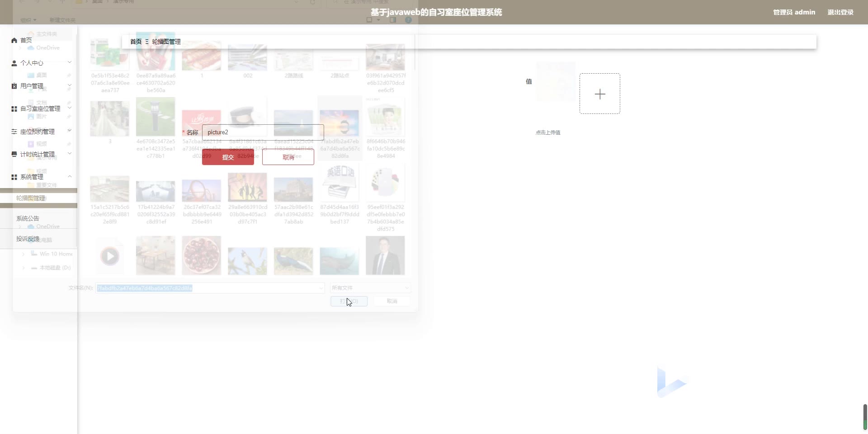Image resolution: width=868 pixels, height=434 pixels.
Task: Collapse the 系统管理 menu chevron
Action: 70,176
